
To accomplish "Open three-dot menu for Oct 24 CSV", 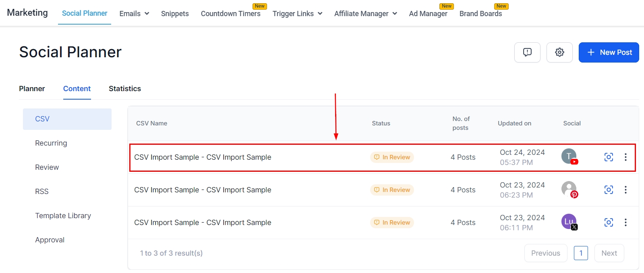I will coord(625,157).
